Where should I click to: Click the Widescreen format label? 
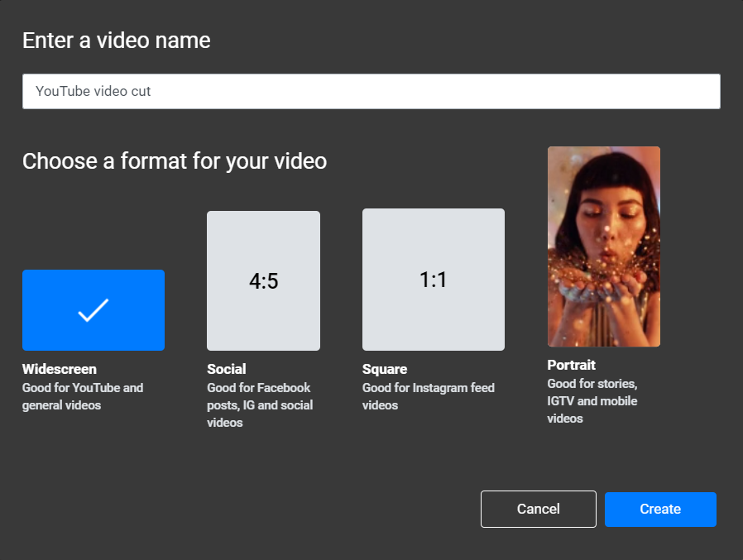coord(60,369)
